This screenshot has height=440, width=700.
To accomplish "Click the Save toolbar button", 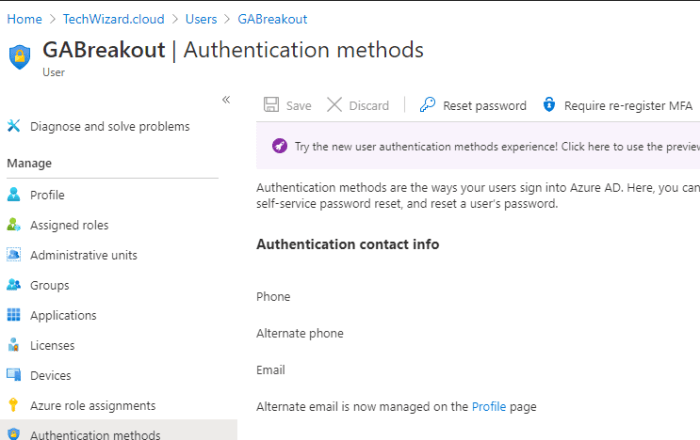I will coord(288,105).
